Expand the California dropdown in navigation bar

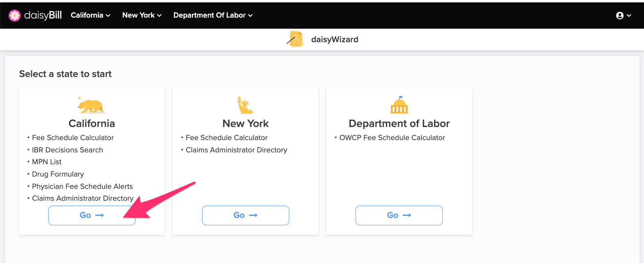point(90,15)
